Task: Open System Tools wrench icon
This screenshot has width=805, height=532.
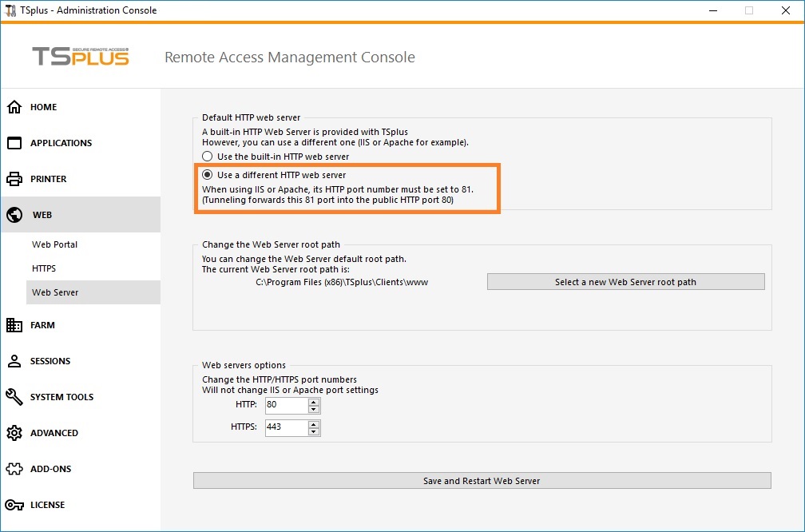Action: pyautogui.click(x=14, y=397)
